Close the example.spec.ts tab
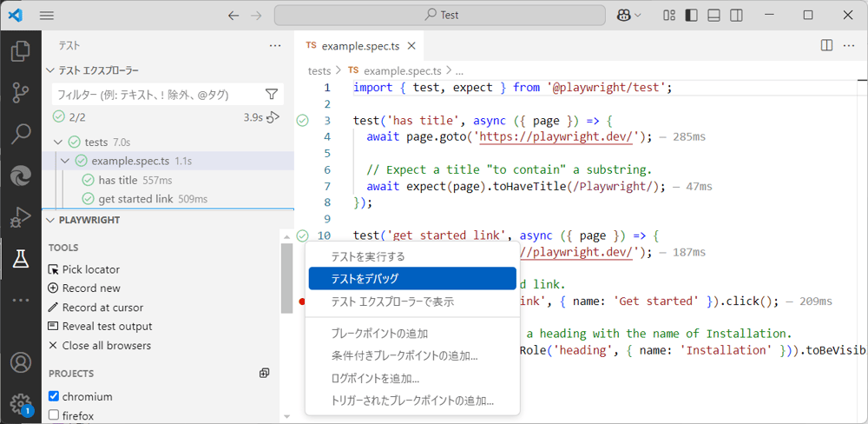Viewport: 868px width, 424px height. pos(411,46)
